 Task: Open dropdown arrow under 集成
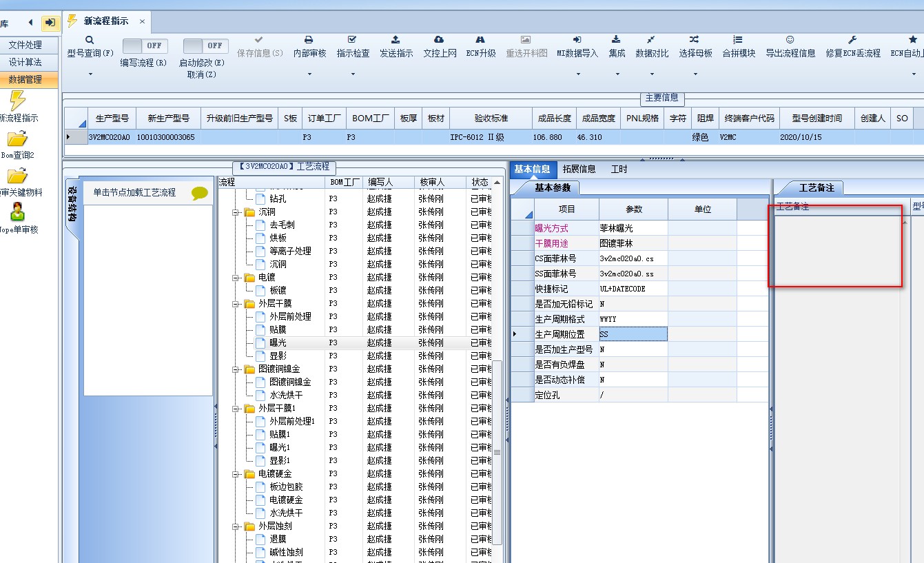coord(617,74)
